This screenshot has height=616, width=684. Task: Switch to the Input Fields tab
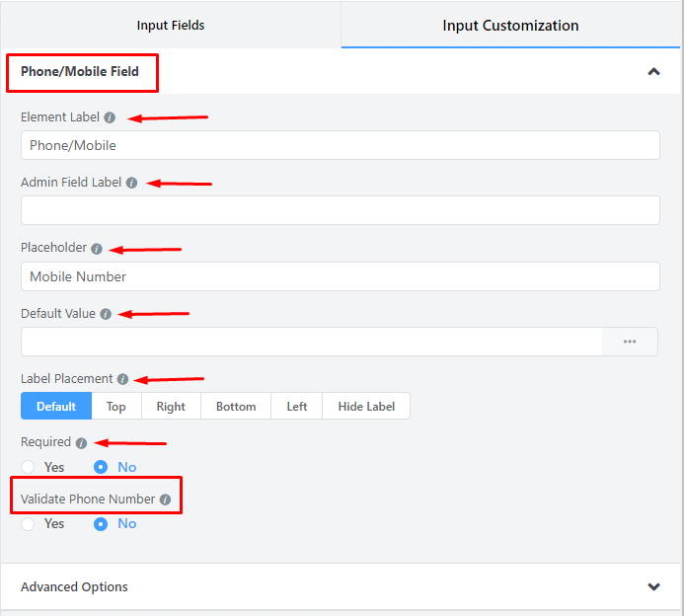[x=171, y=25]
